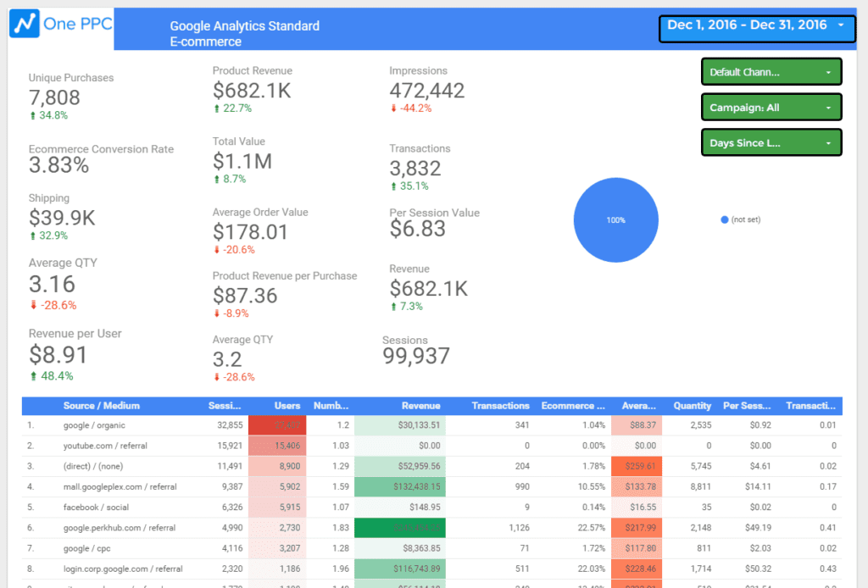Click the One PPC logo icon
This screenshot has height=588, width=868.
tap(25, 24)
